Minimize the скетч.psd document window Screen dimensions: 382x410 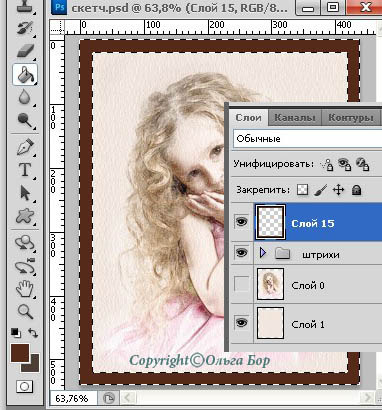click(308, 7)
